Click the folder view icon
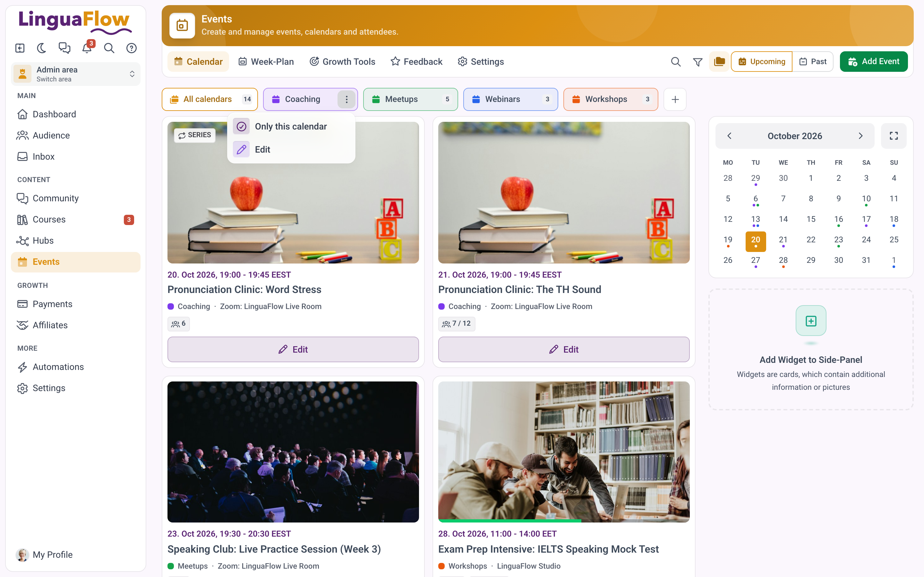Viewport: 924px width, 577px height. click(x=719, y=62)
